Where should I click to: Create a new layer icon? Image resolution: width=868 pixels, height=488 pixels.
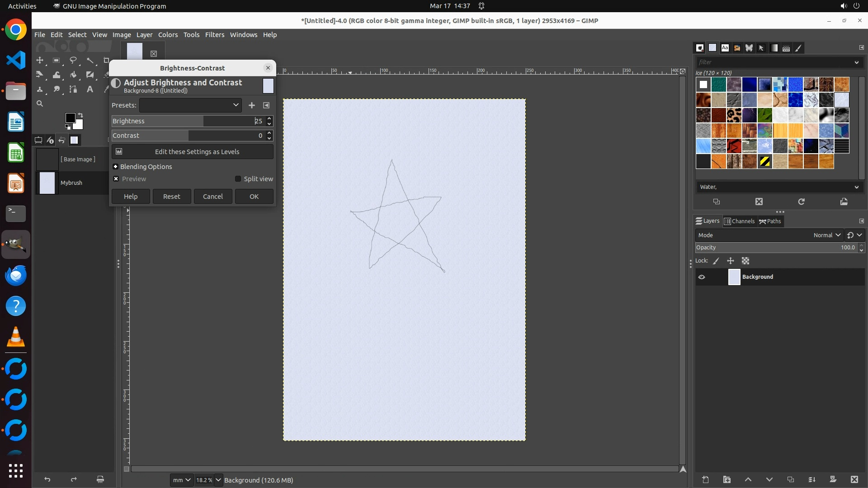coord(705,479)
